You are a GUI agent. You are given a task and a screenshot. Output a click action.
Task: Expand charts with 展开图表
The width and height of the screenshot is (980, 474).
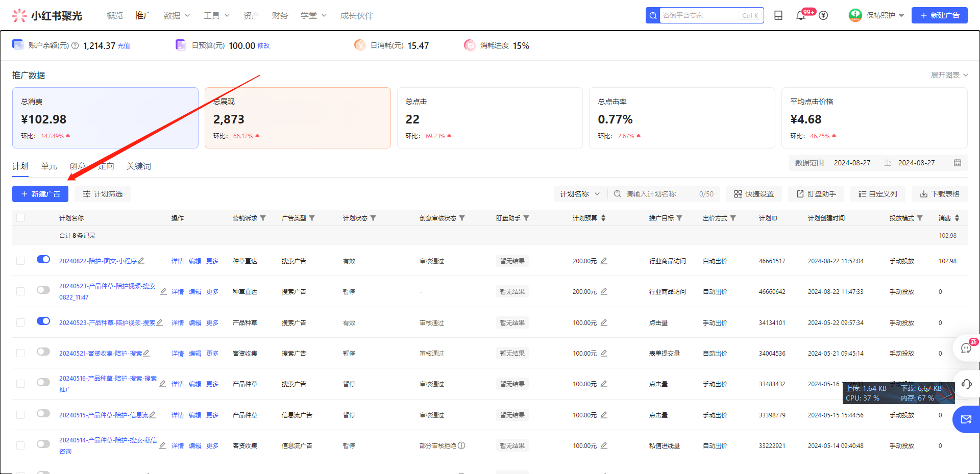pyautogui.click(x=949, y=75)
